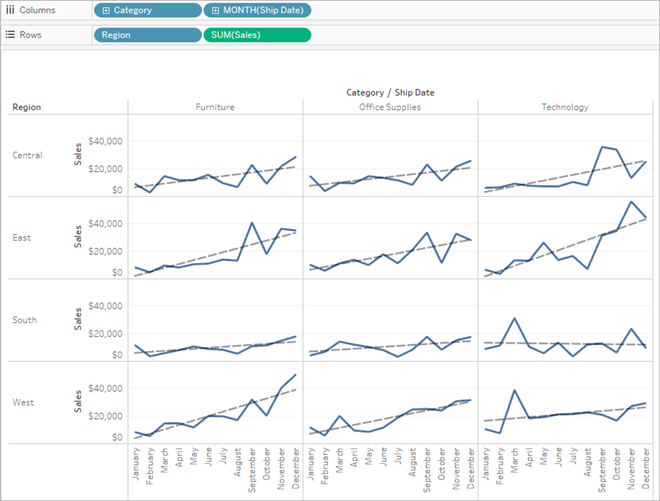Click the Furniture column header
Viewport: 660px width, 501px height.
click(x=215, y=107)
